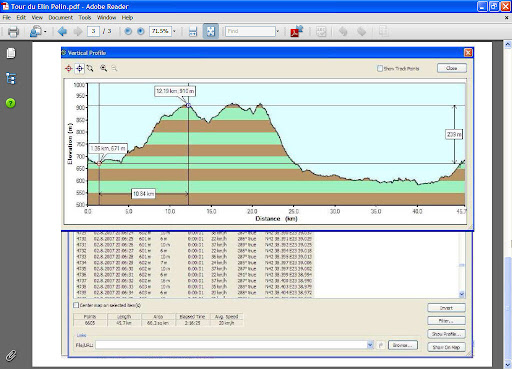Open the Document menu
Image resolution: width=512 pixels, height=369 pixels.
click(60, 17)
